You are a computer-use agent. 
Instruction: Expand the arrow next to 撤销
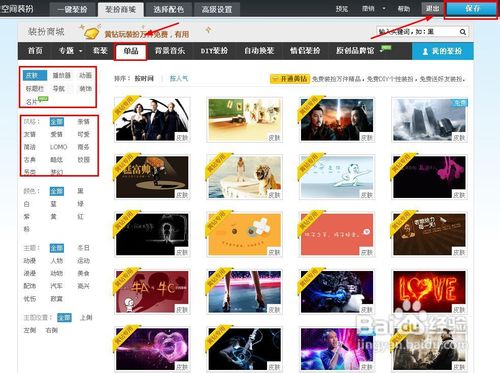(x=384, y=9)
